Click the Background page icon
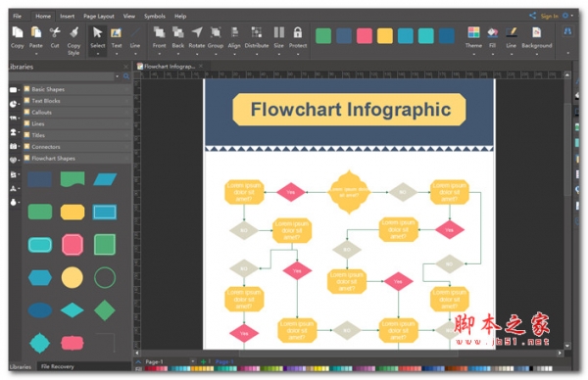 click(537, 32)
